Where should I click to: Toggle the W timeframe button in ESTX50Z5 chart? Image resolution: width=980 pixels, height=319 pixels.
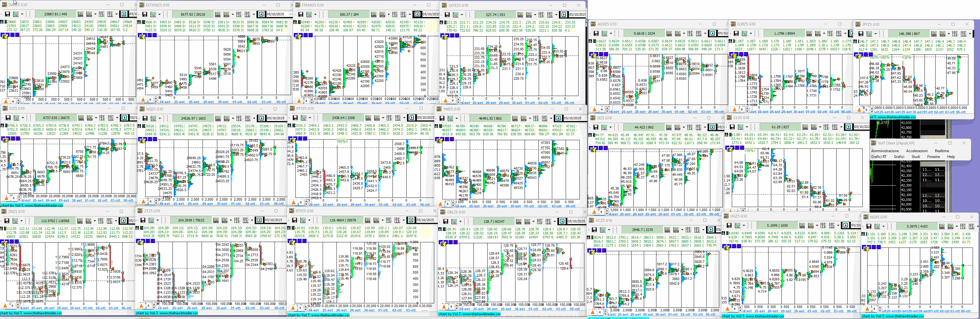pos(150,35)
